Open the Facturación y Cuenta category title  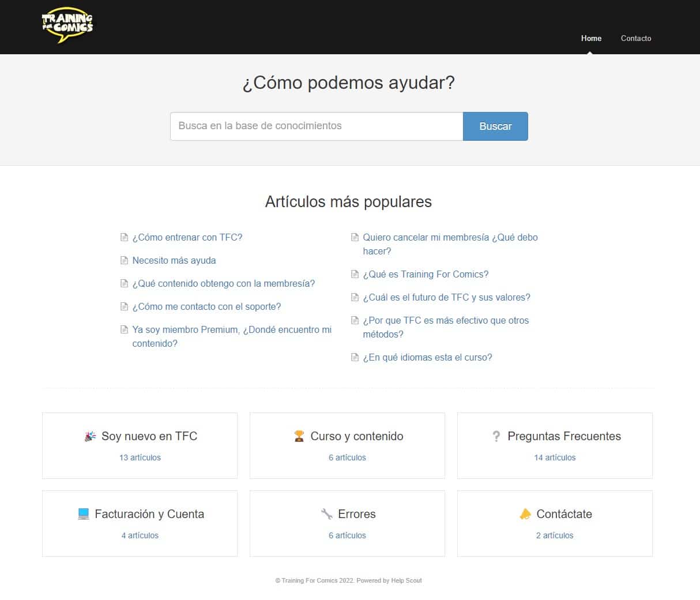pos(149,514)
